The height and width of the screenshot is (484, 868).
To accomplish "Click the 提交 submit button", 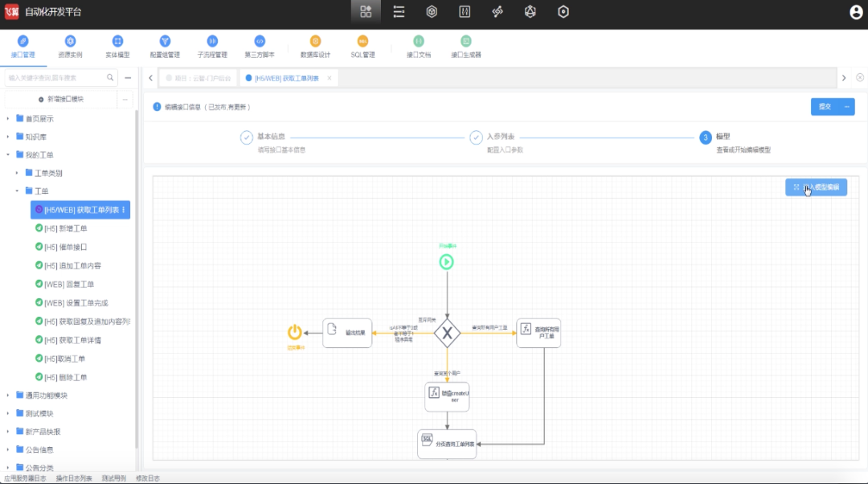I will (825, 107).
